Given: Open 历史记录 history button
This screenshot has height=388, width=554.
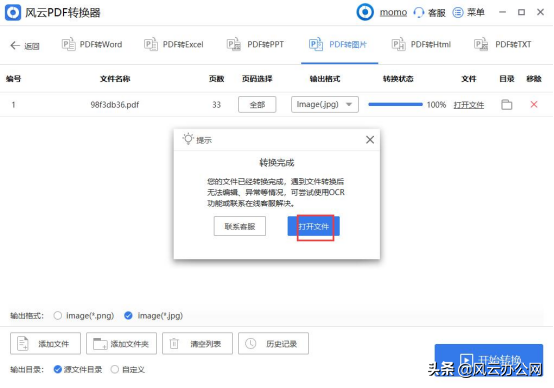Looking at the screenshot, I should tap(273, 343).
